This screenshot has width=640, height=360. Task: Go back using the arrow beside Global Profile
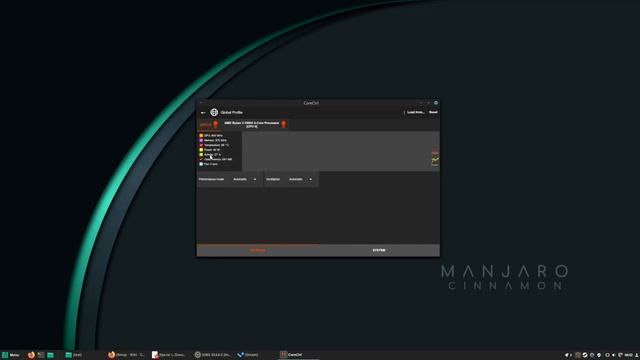click(203, 113)
